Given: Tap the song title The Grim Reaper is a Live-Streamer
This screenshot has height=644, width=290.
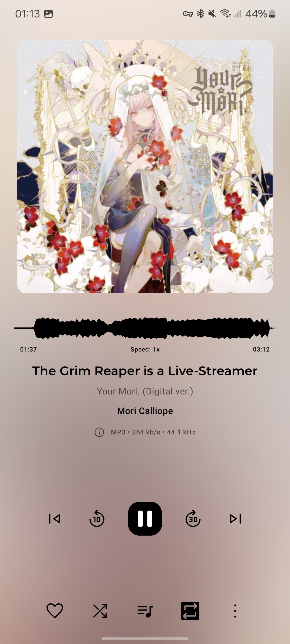Looking at the screenshot, I should pos(145,371).
